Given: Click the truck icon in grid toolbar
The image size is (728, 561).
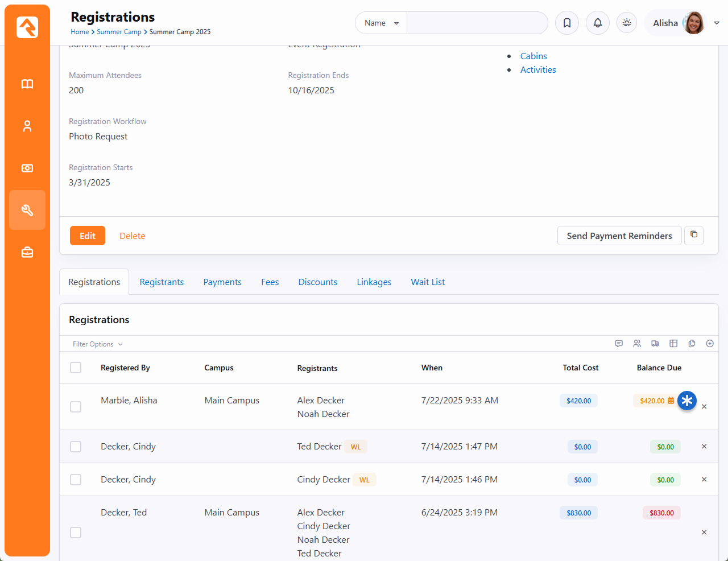Looking at the screenshot, I should coord(655,344).
